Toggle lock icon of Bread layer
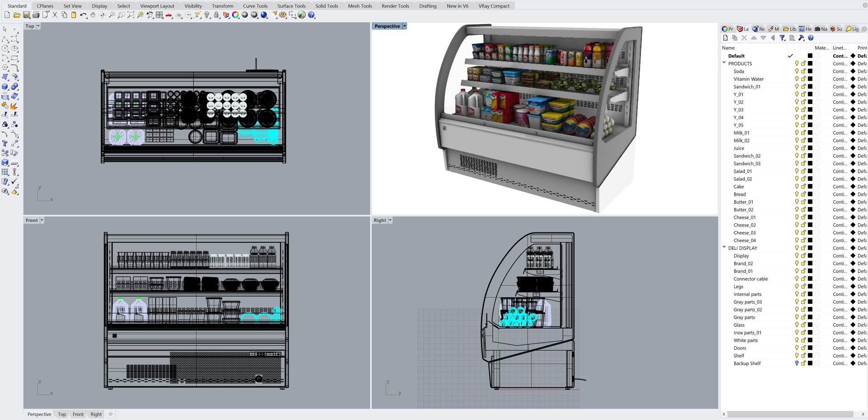Viewport: 868px width, 420px height. [803, 194]
